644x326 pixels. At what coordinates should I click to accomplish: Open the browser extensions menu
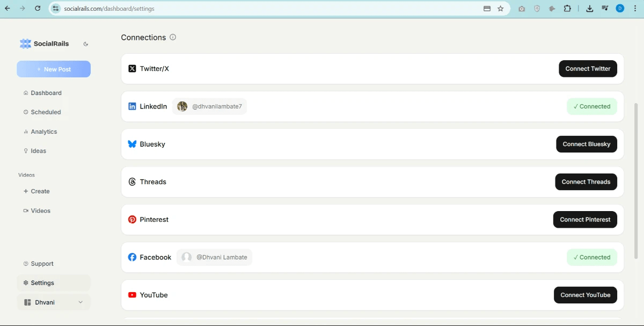[567, 8]
